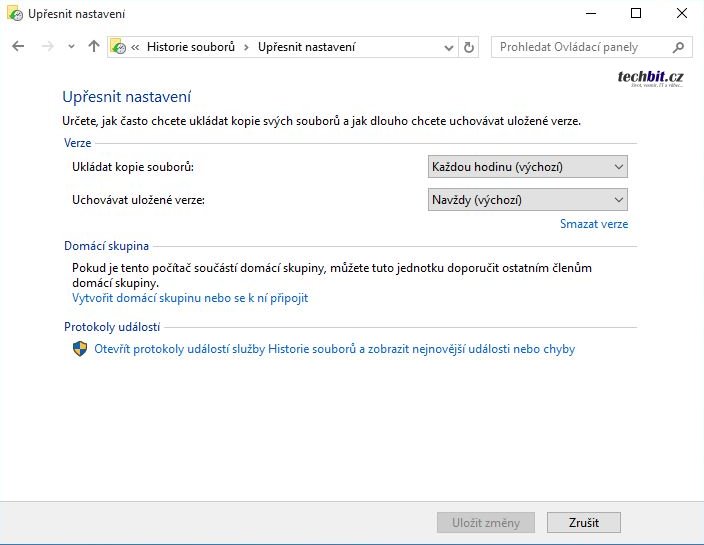
Task: Click the back navigation arrow
Action: point(18,47)
